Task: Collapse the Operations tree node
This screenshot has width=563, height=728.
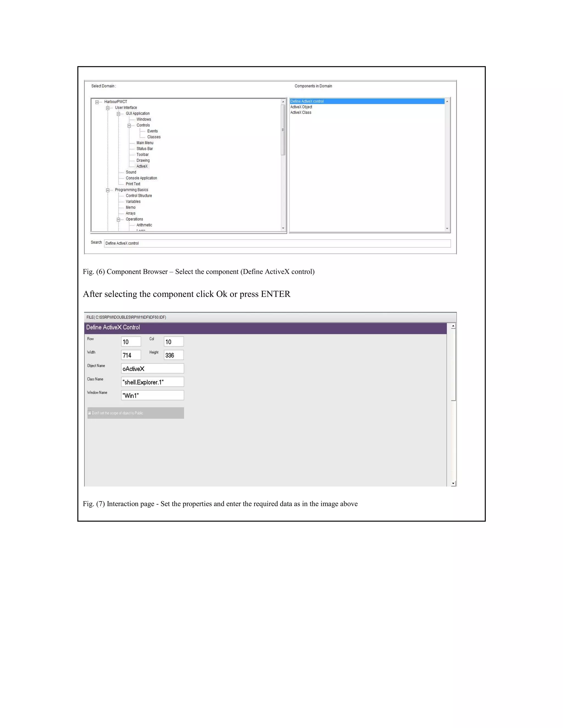Action: pyautogui.click(x=118, y=220)
